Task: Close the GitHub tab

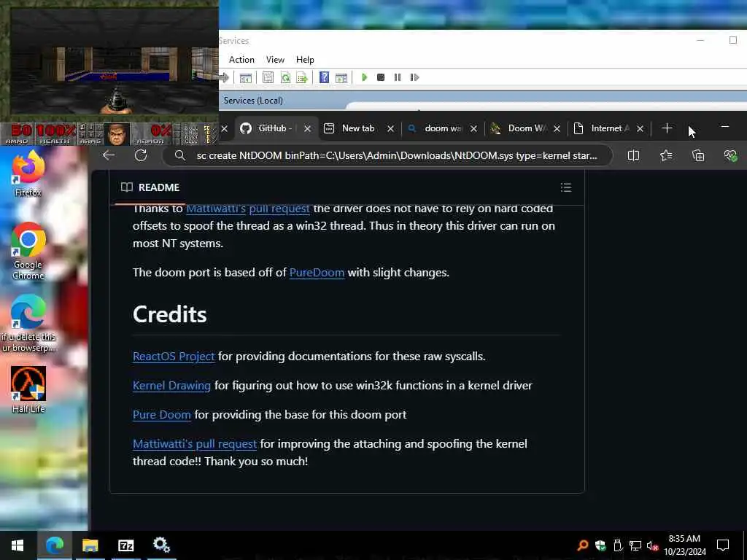Action: click(308, 128)
